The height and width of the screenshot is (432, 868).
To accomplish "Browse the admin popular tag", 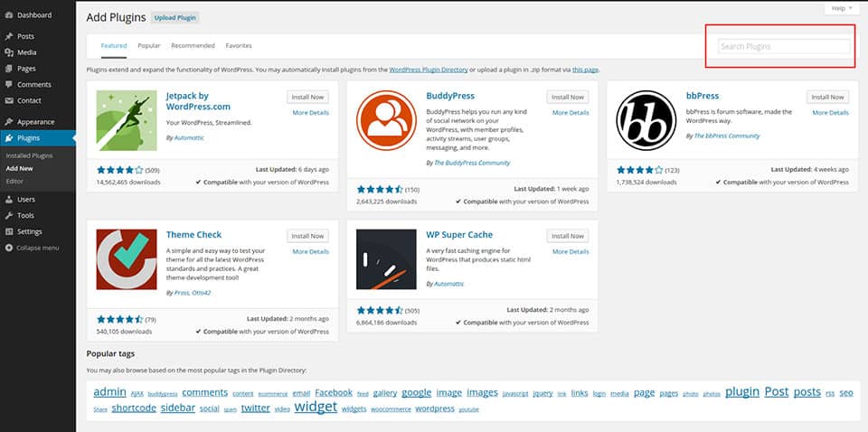I will click(109, 392).
